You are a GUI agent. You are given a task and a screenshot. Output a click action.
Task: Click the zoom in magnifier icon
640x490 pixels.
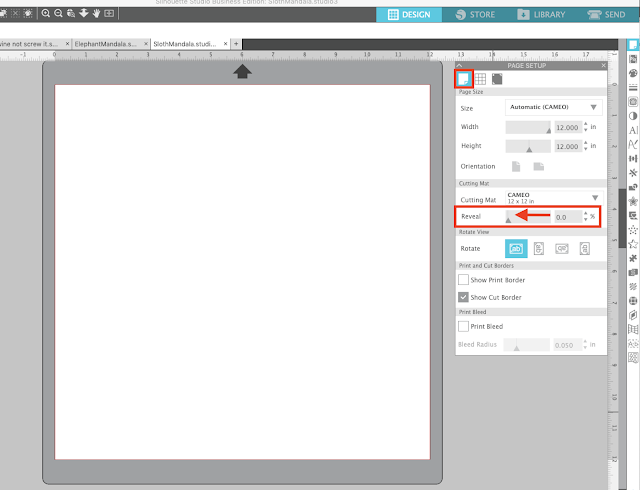(46, 13)
